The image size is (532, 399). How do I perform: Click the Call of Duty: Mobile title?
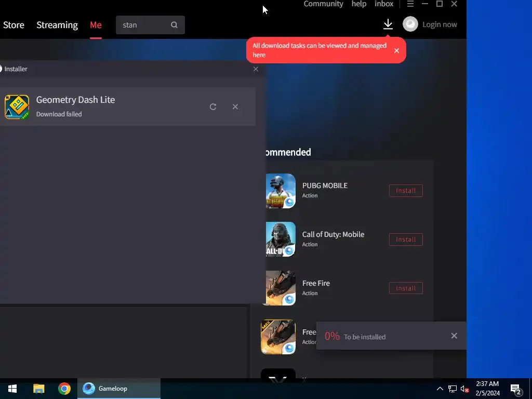coord(333,234)
